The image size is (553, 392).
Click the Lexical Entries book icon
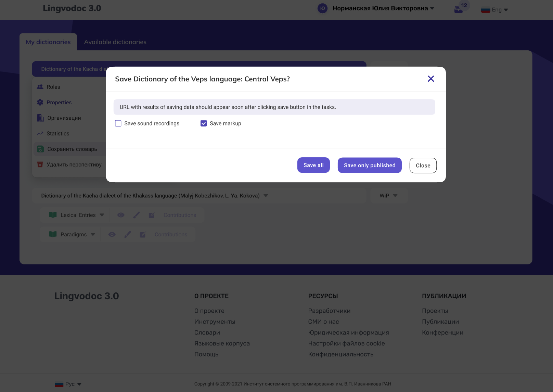pyautogui.click(x=53, y=215)
